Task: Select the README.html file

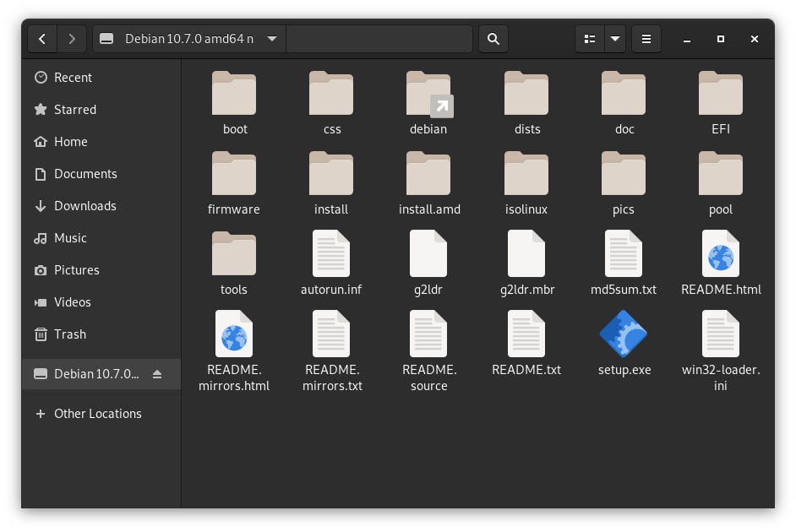Action: pos(721,263)
